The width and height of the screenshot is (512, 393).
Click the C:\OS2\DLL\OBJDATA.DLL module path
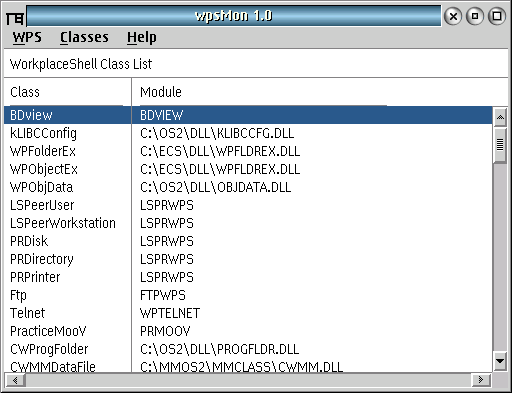click(215, 187)
